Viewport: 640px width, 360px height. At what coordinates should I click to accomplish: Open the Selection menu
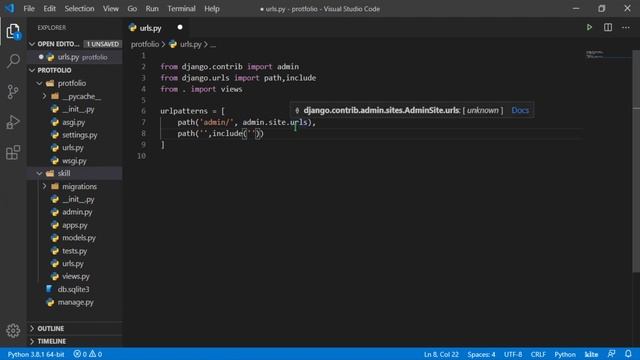(79, 9)
